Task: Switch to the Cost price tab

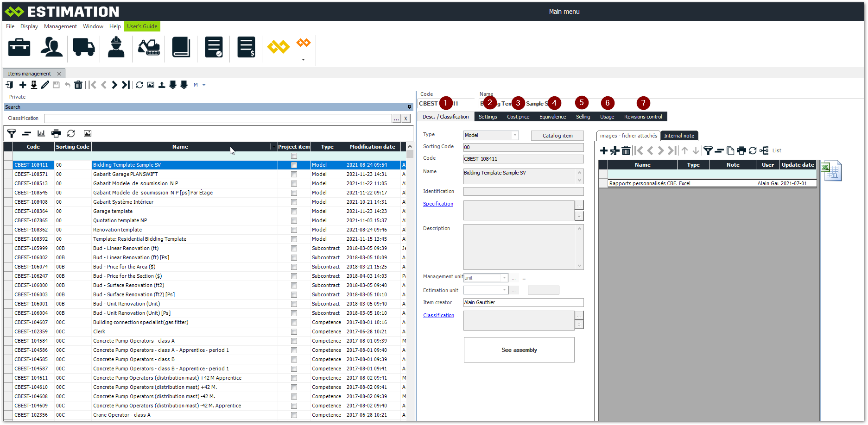Action: (x=518, y=117)
